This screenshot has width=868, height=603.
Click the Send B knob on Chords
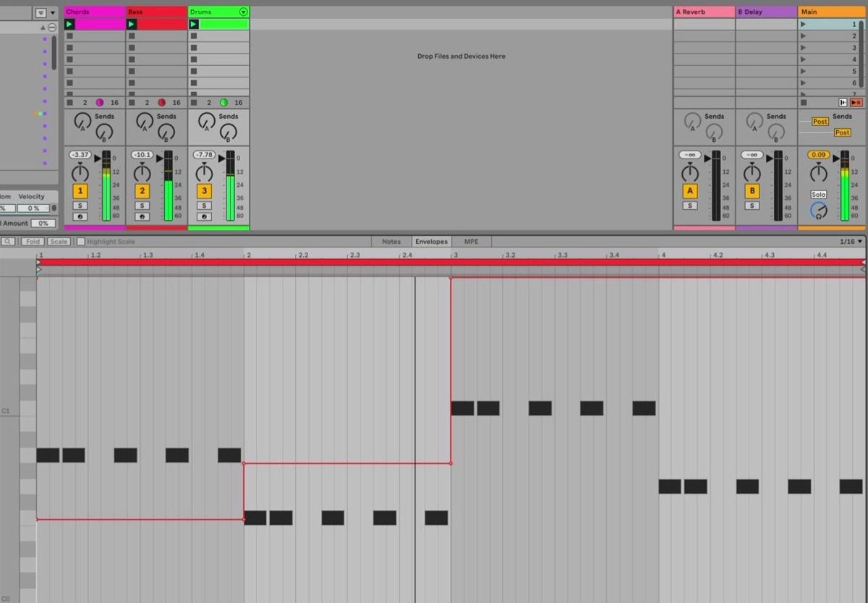click(104, 132)
